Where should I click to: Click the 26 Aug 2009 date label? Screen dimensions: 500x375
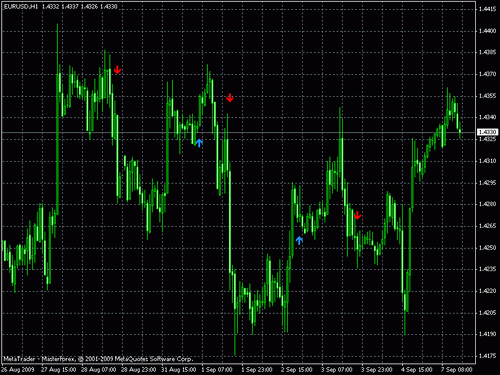[x=18, y=369]
